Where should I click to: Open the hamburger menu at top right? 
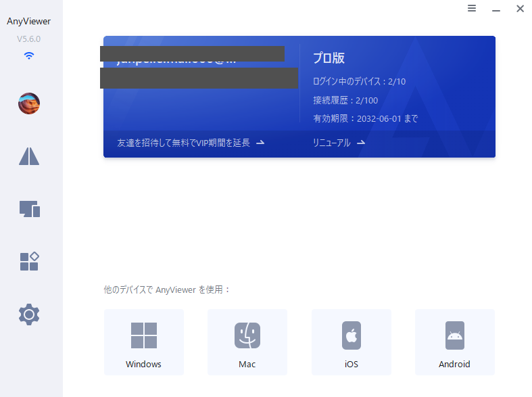point(472,8)
